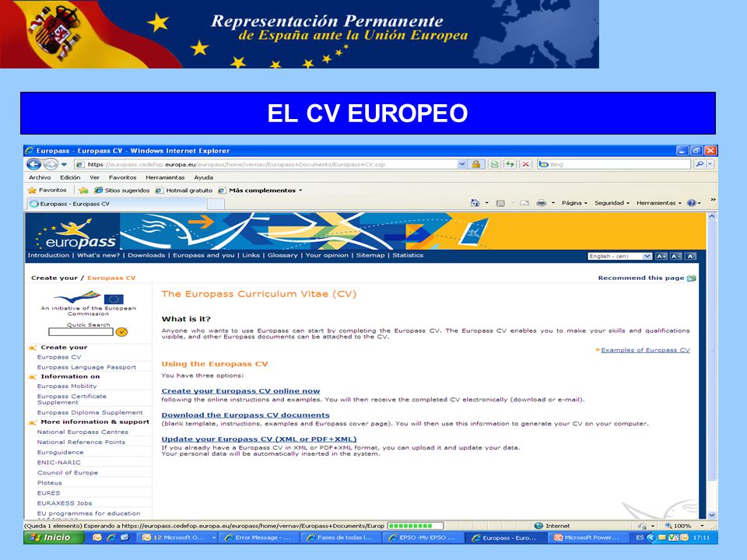Click the magnifier search button
This screenshot has width=747, height=560.
point(700,164)
